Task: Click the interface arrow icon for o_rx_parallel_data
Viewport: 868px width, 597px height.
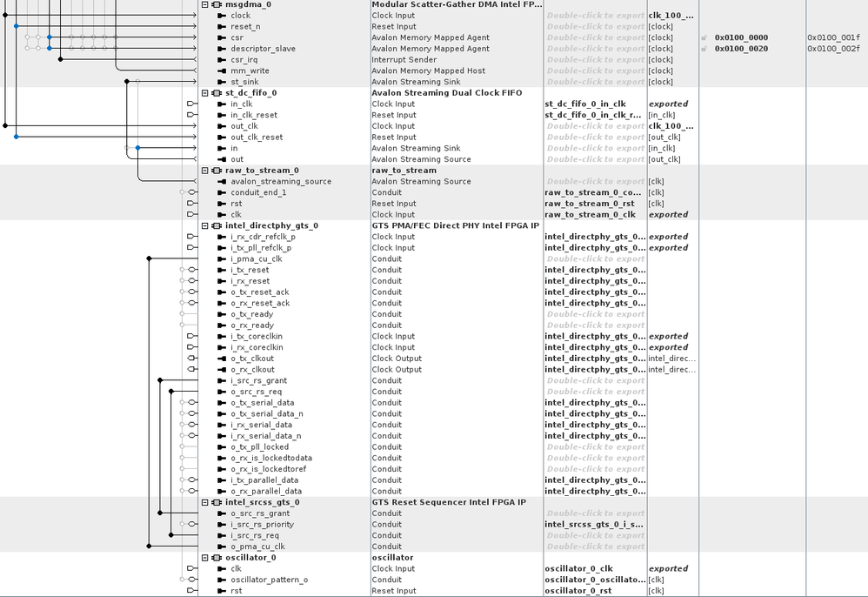Action: pos(222,491)
